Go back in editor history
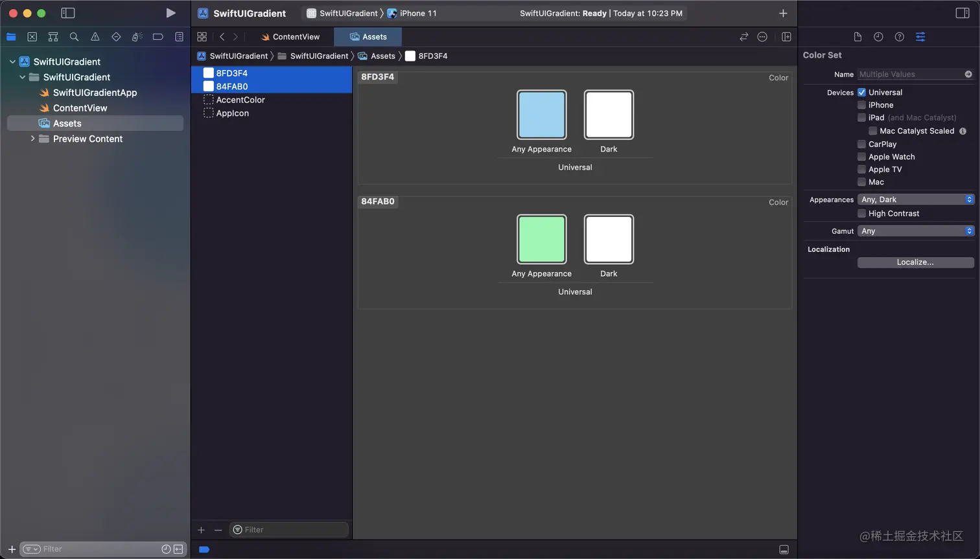This screenshot has height=559, width=980. (x=222, y=37)
